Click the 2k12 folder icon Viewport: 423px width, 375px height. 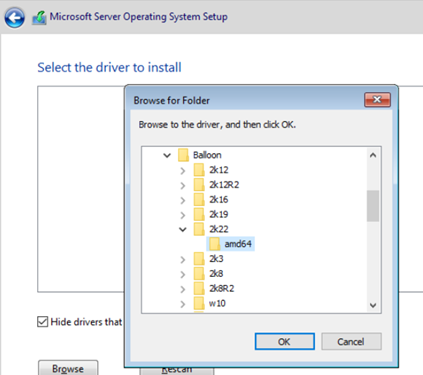pos(199,170)
